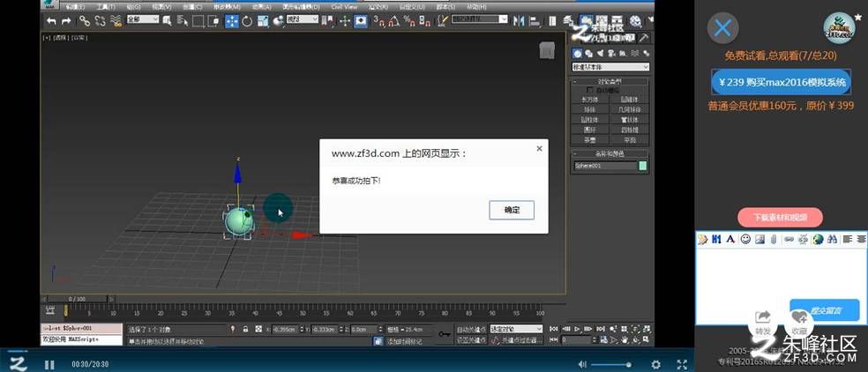
Task: Toggle the 3D Snaps button
Action: (x=378, y=21)
